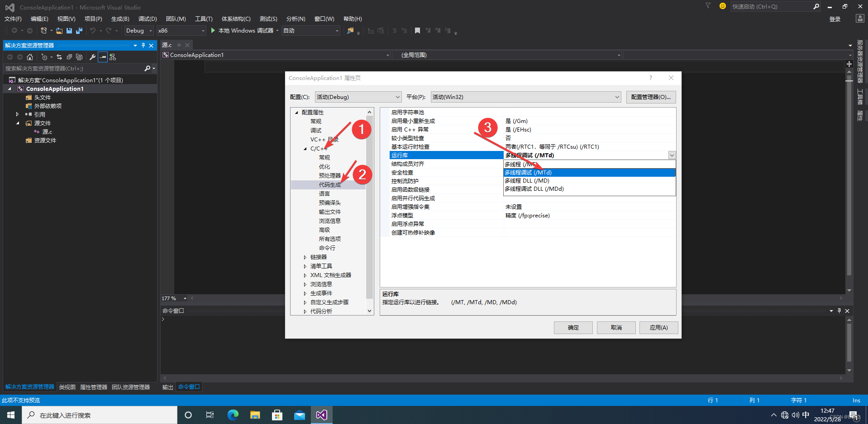Viewport: 868px width, 424px height.
Task: Select 源.c file in Solution Explorer
Action: click(47, 132)
